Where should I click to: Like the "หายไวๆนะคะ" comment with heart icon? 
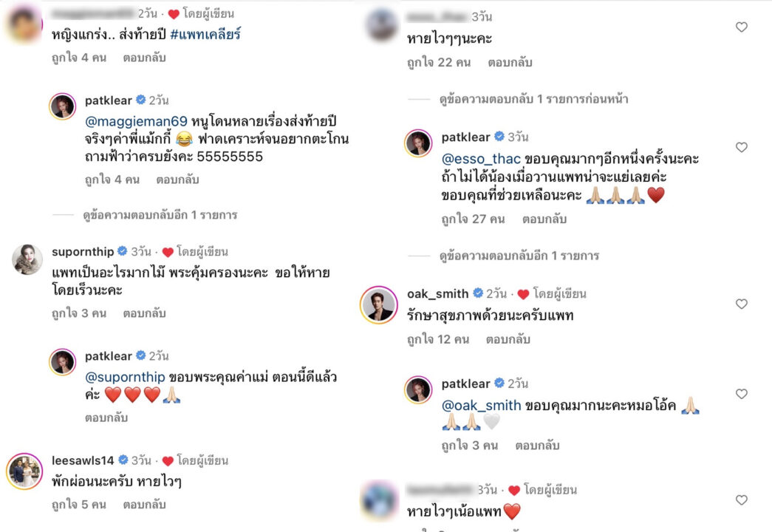tap(742, 27)
